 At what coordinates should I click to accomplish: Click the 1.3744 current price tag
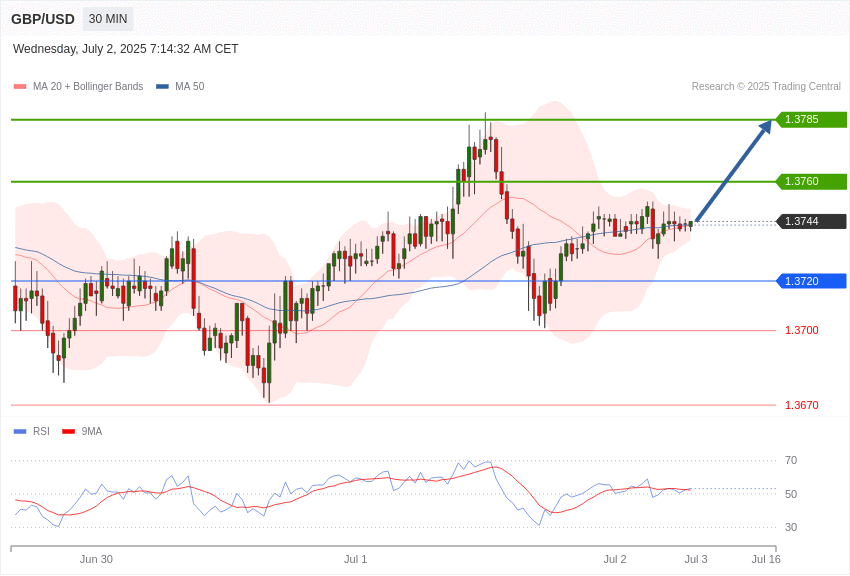point(812,221)
